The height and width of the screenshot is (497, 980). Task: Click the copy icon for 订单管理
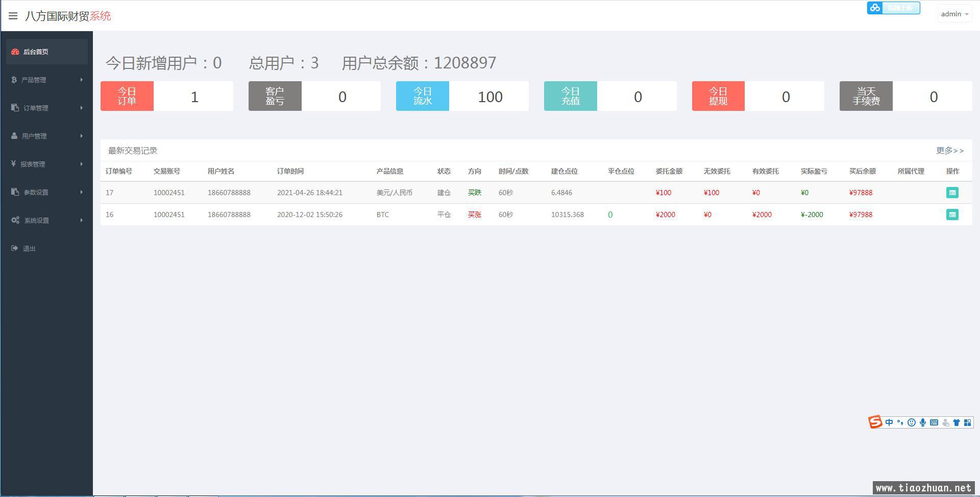[x=15, y=108]
